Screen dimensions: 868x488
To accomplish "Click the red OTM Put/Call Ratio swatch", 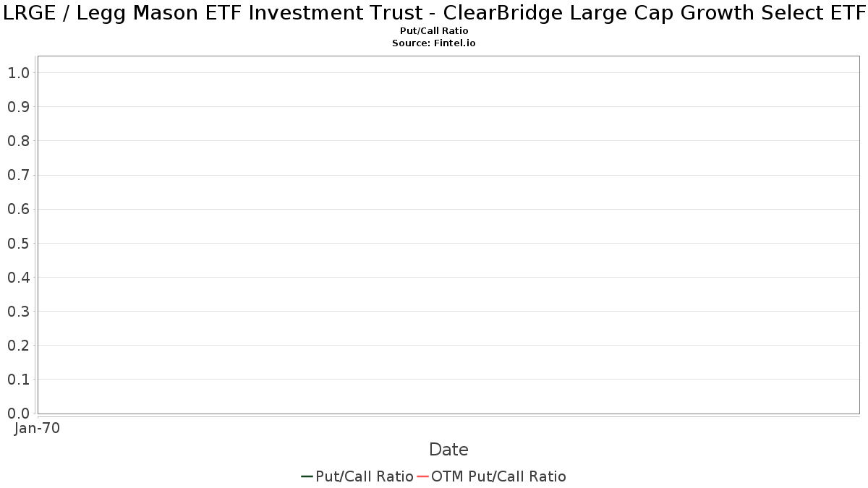I will [x=423, y=476].
